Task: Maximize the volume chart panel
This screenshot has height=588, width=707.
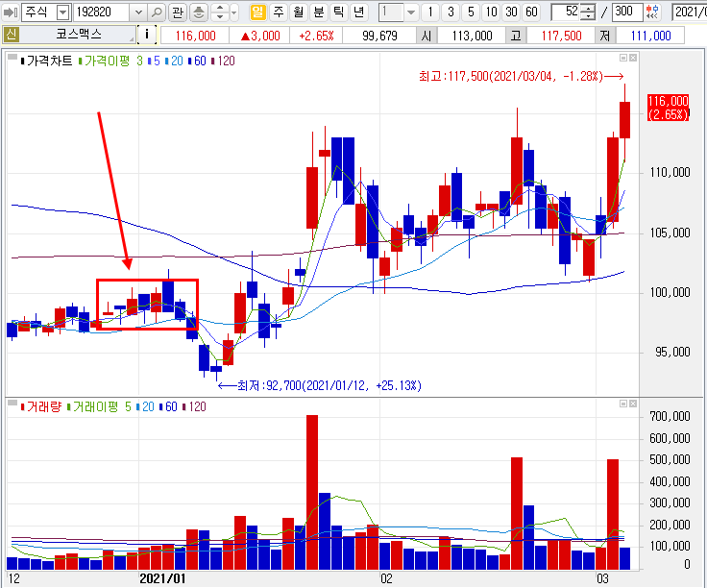Action: tap(623, 404)
